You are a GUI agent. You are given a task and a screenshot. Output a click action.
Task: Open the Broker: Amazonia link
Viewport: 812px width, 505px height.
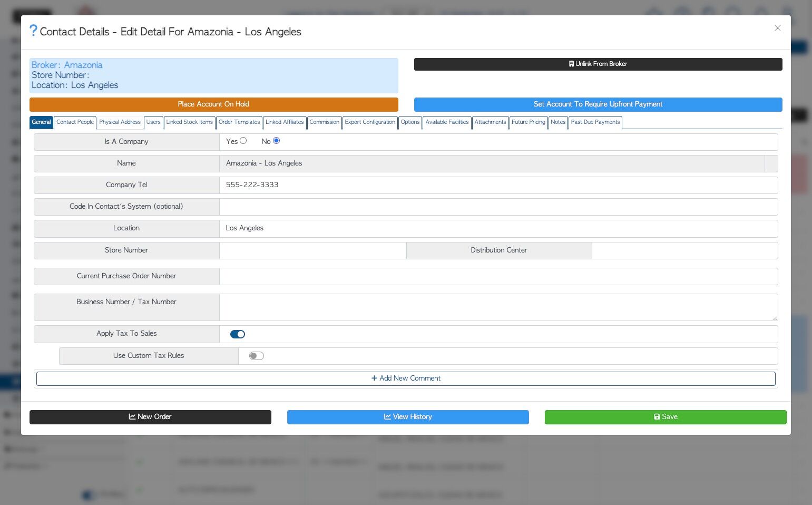67,65
